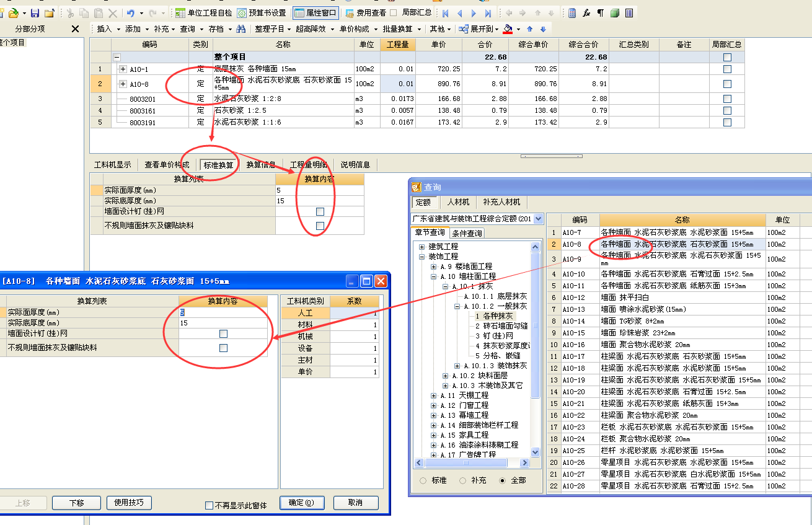
Task: Tick 不规则墙面抹灰及镶贴块料 in A10-8 dialog
Action: pos(223,348)
